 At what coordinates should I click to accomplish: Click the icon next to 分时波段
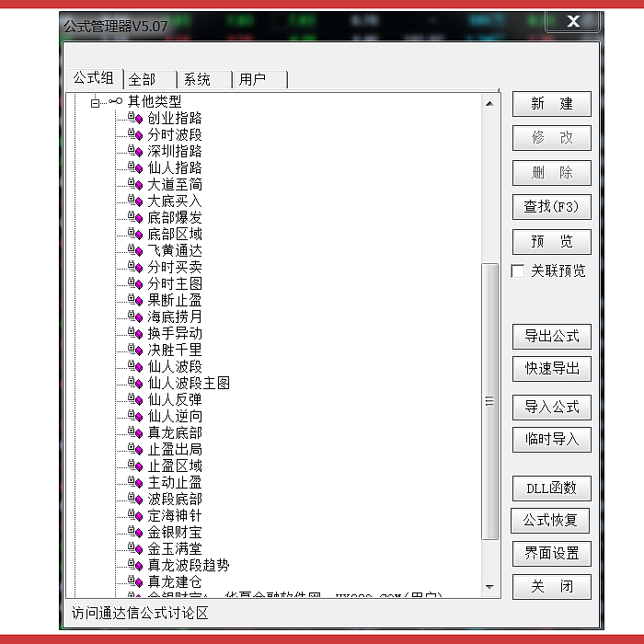pos(135,135)
